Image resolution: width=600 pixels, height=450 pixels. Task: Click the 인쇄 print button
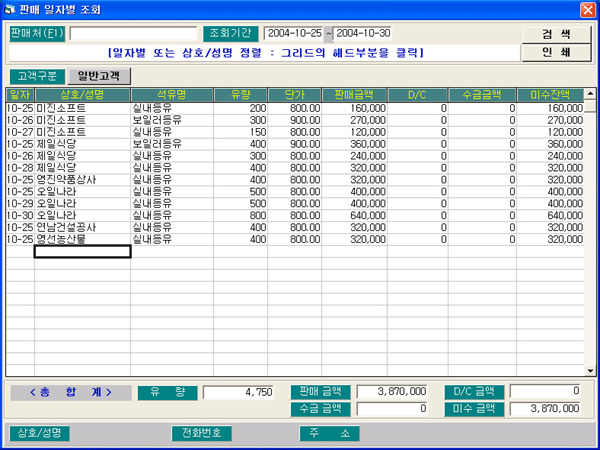coord(556,52)
